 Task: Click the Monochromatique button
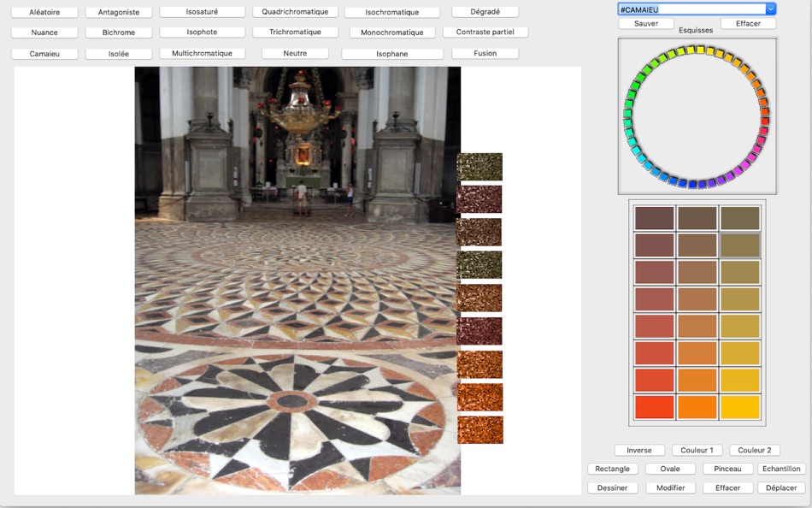click(x=392, y=32)
